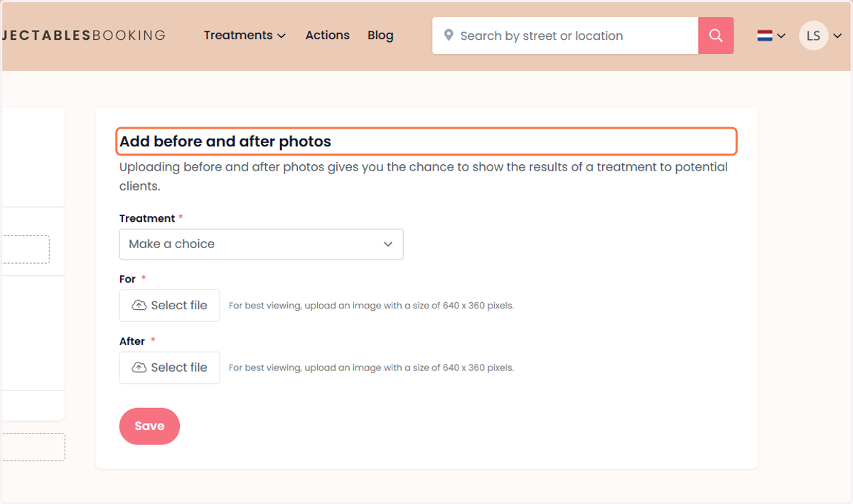Click the Save button
The width and height of the screenshot is (853, 504).
point(149,426)
